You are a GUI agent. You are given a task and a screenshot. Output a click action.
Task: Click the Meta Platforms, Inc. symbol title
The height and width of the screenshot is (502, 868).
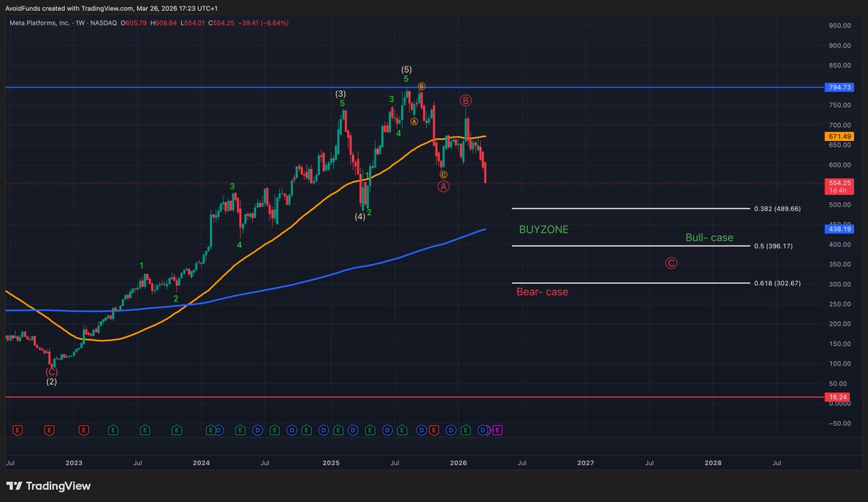(38, 23)
